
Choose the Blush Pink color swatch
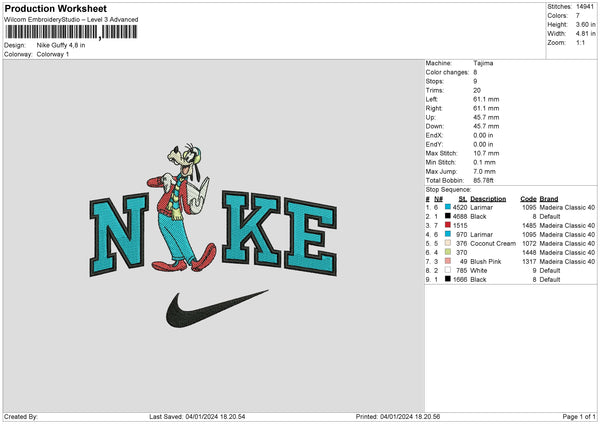[448, 261]
